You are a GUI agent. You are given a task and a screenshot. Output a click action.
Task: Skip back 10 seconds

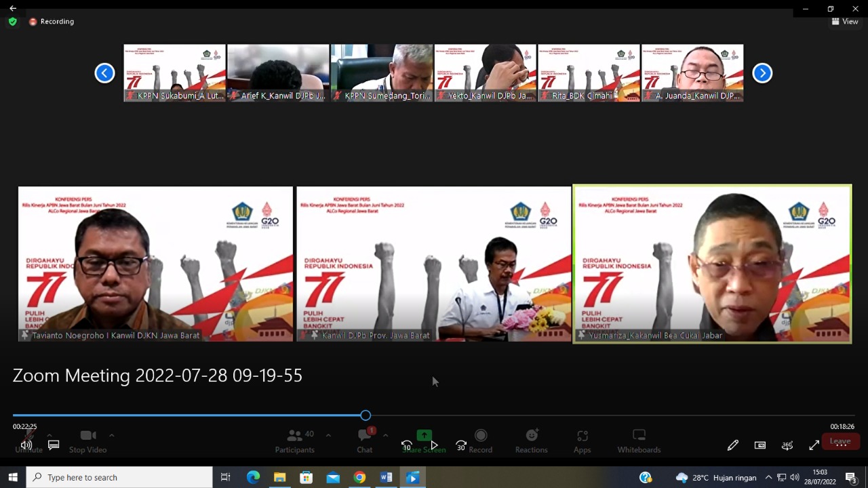[406, 445]
